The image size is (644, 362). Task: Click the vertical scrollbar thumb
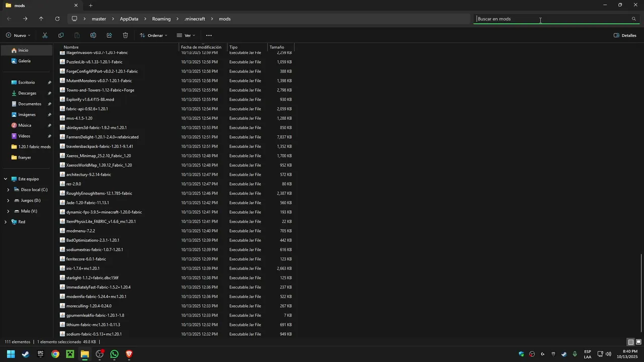(x=641, y=292)
